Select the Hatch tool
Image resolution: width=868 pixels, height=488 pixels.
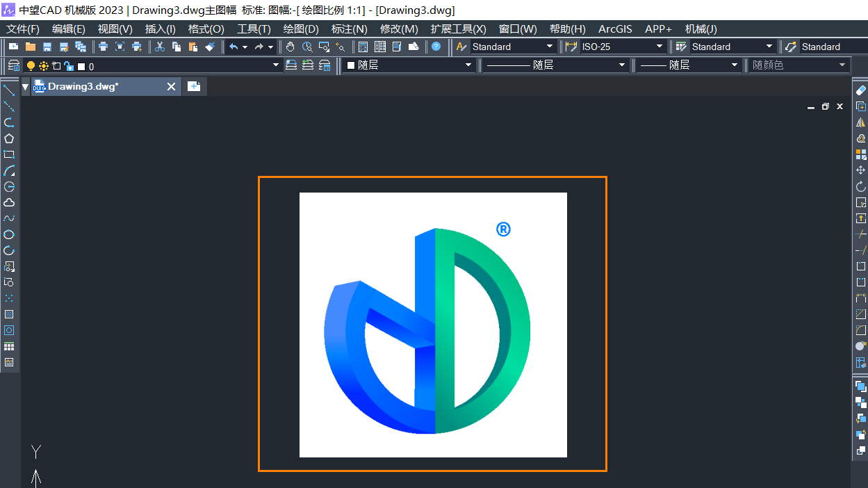click(x=9, y=314)
